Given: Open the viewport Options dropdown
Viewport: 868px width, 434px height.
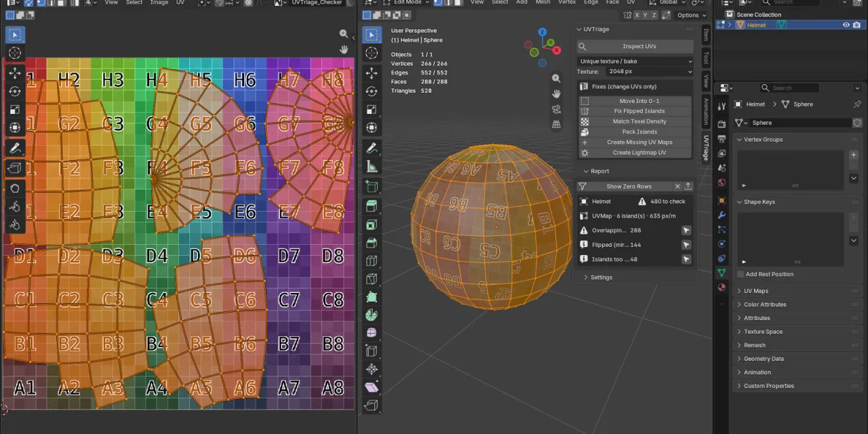Looking at the screenshot, I should [691, 15].
